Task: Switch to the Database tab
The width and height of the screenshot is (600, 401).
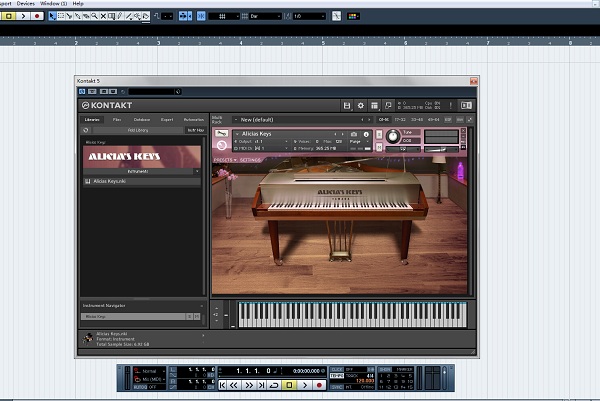Action: pos(142,120)
